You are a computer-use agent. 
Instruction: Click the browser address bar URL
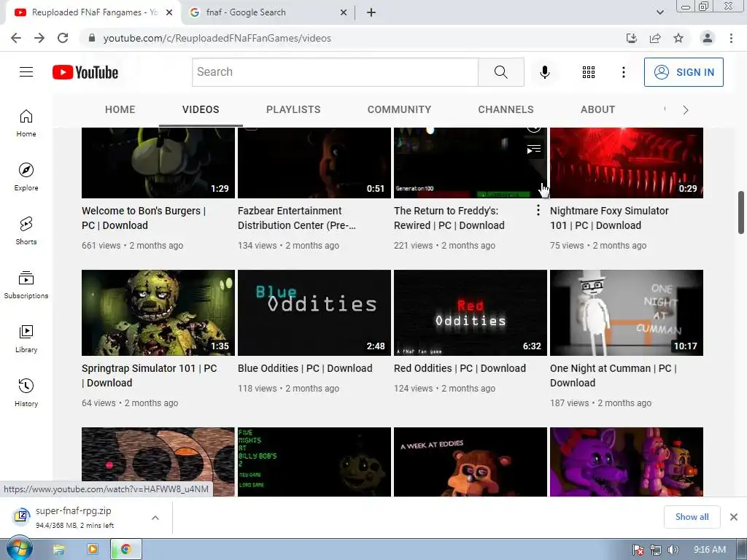[x=217, y=38]
